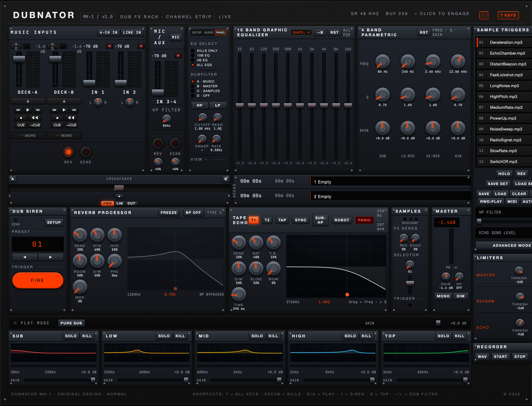The width and height of the screenshot is (532, 406).
Task: Reset the 4 band parametric EQ
Action: [x=424, y=32]
